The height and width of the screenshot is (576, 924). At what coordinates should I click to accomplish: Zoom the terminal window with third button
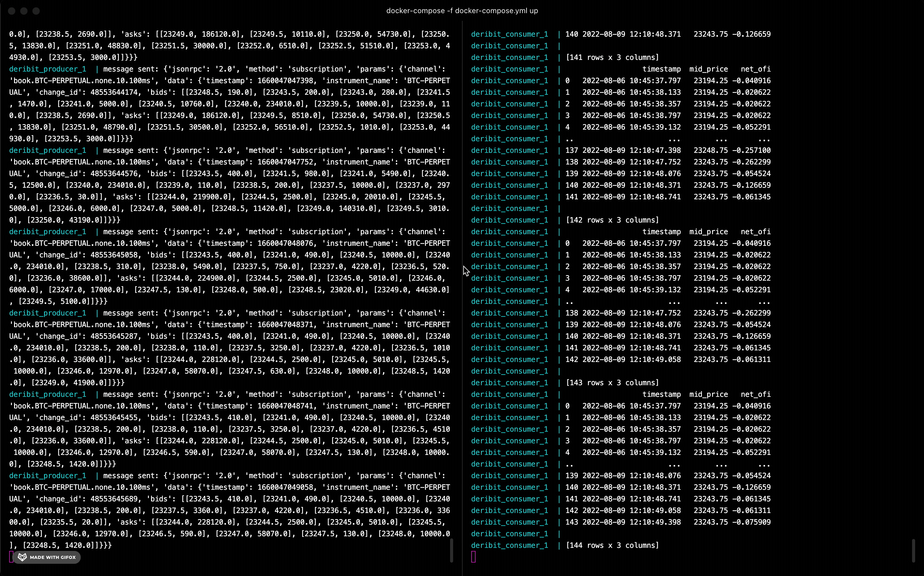[36, 11]
